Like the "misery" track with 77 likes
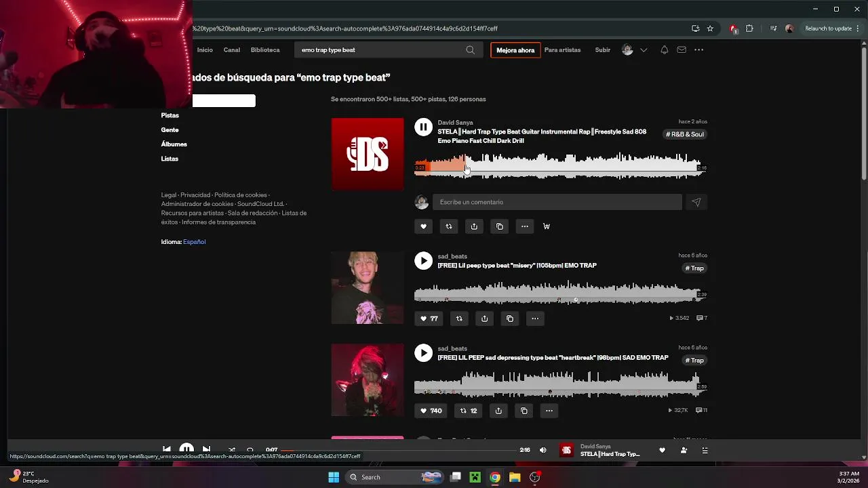 coord(429,319)
